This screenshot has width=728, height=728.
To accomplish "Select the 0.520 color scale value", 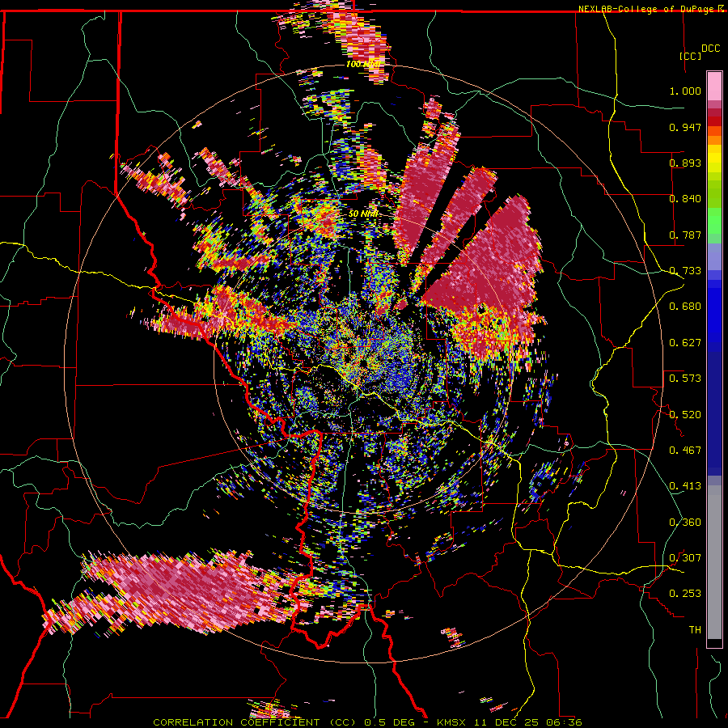I will [x=685, y=414].
